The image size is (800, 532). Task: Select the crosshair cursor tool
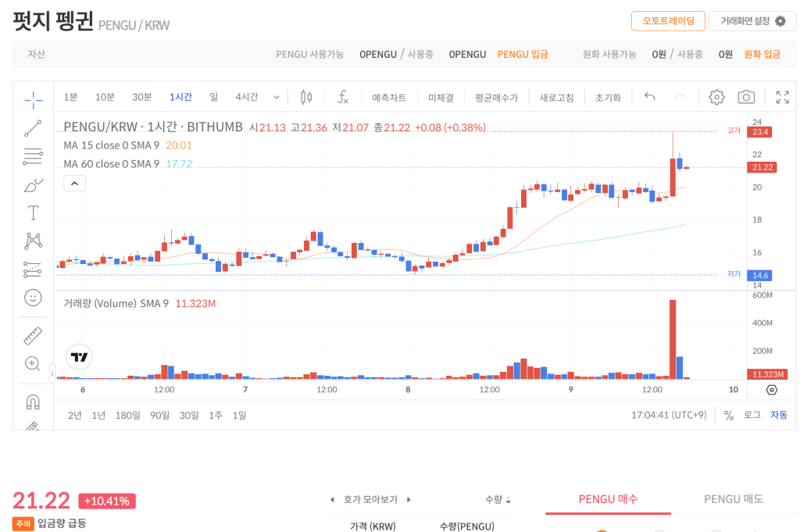click(x=33, y=100)
